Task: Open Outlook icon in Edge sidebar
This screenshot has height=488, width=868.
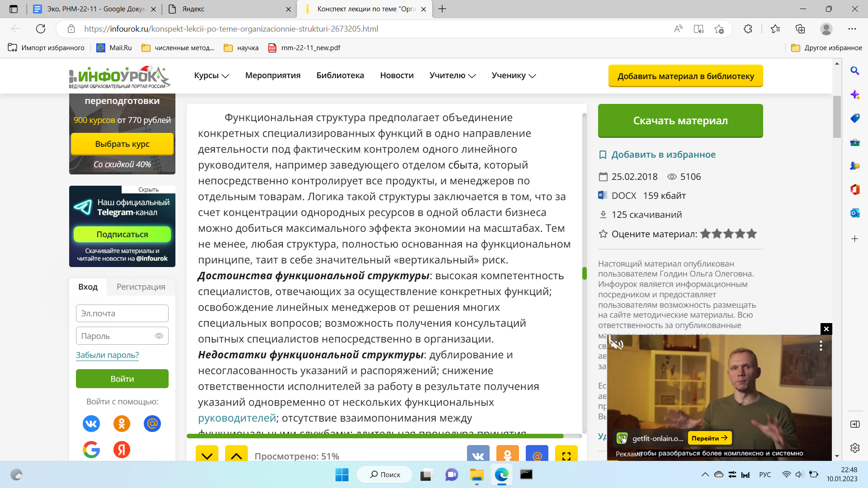Action: tap(855, 213)
